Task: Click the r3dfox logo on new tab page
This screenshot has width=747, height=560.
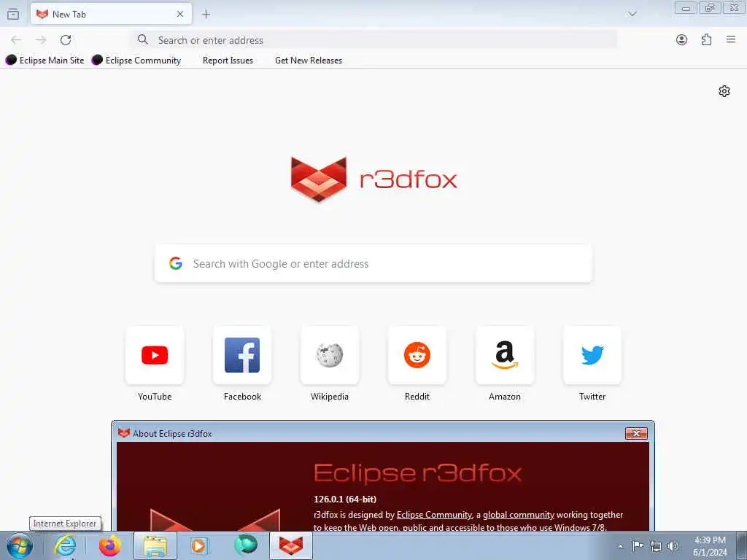Action: [373, 179]
